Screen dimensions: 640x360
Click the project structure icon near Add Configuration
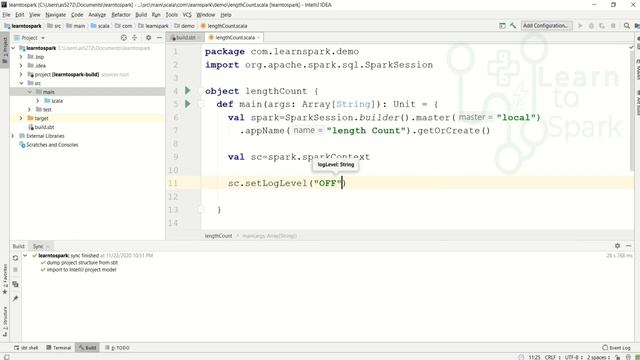pyautogui.click(x=502, y=26)
